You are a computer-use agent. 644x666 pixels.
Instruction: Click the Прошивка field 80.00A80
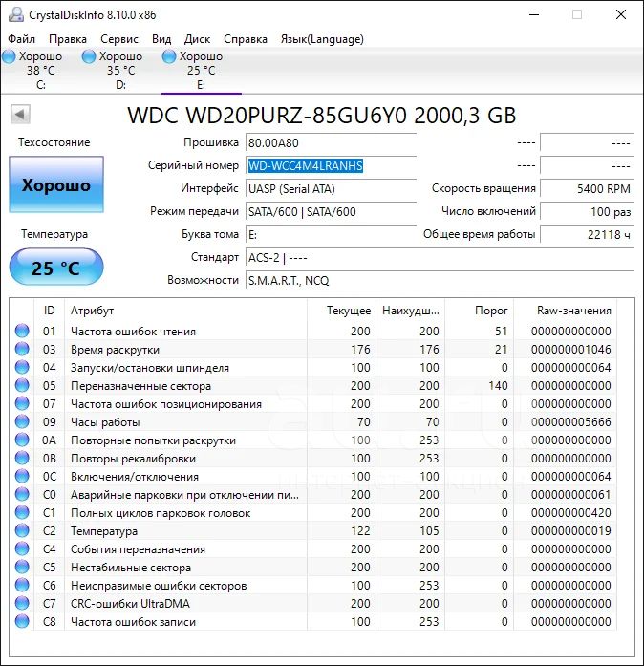(331, 142)
